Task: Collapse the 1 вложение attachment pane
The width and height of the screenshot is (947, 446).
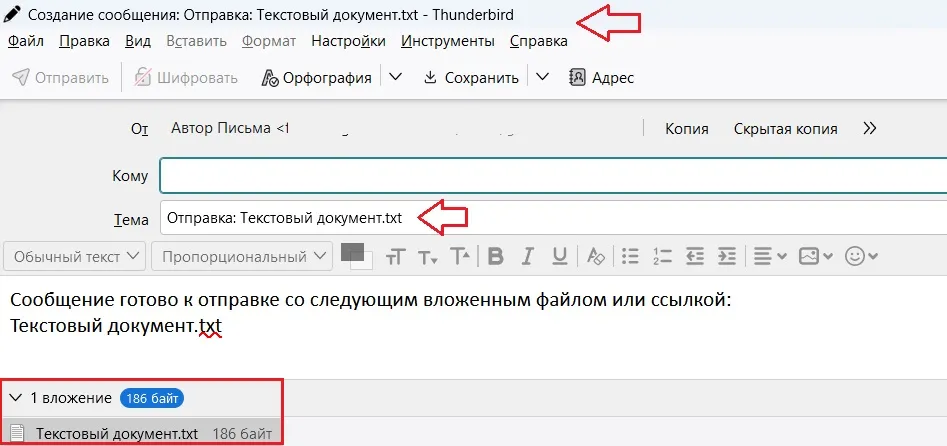Action: 16,398
